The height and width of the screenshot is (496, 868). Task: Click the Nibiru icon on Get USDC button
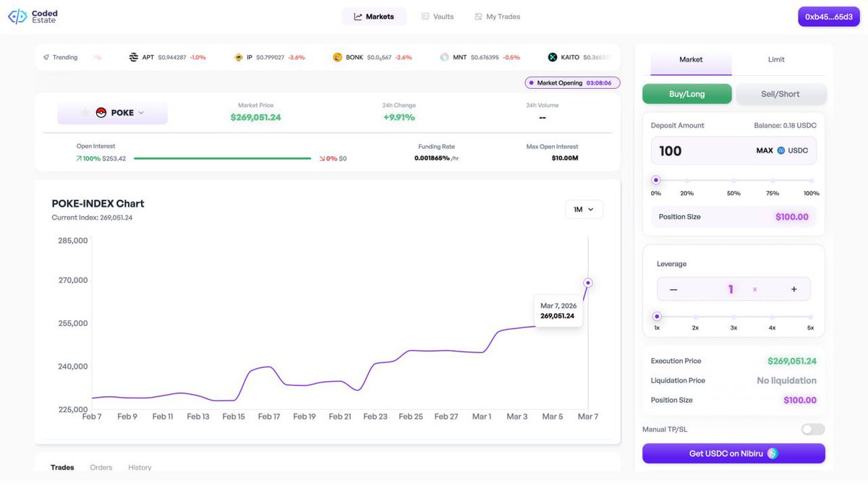pos(773,453)
